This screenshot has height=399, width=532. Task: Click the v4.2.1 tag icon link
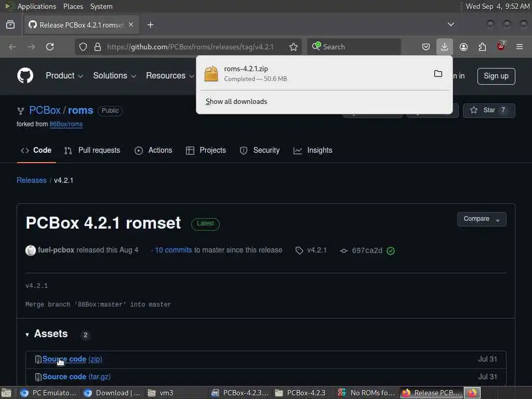click(x=311, y=250)
